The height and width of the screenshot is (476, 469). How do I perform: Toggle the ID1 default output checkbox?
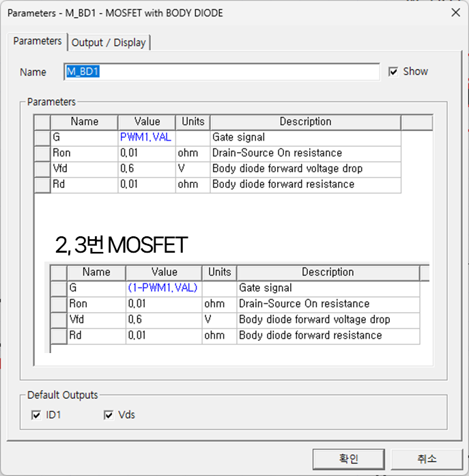click(x=36, y=415)
